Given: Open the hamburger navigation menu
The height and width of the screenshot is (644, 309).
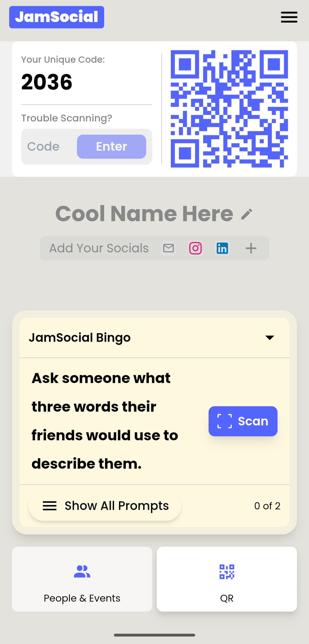Looking at the screenshot, I should click(x=289, y=17).
